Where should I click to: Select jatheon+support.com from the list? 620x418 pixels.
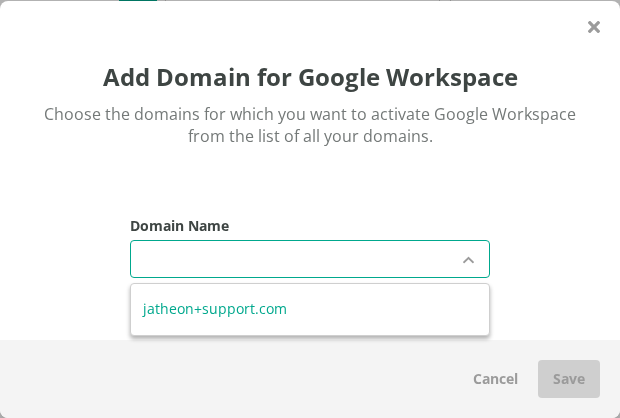[310, 309]
